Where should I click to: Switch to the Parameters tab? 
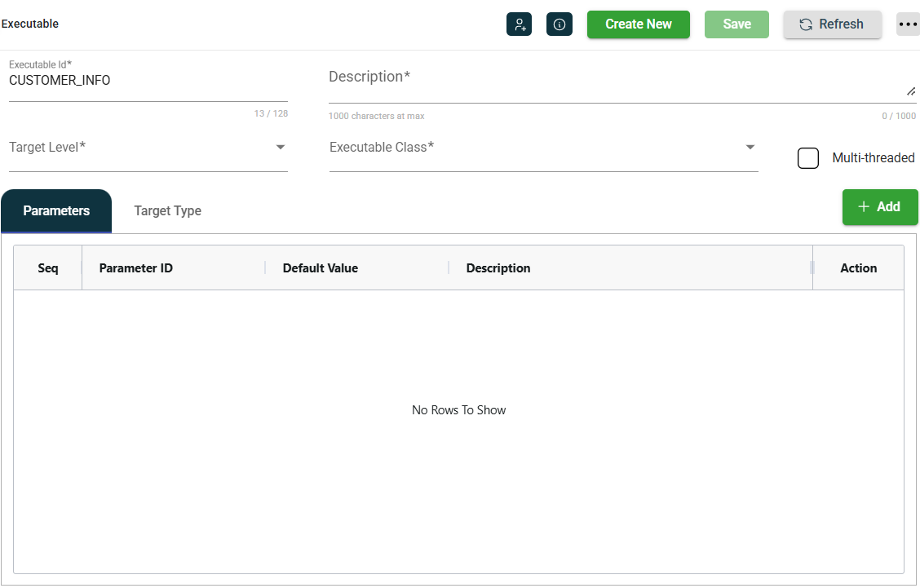(x=56, y=211)
